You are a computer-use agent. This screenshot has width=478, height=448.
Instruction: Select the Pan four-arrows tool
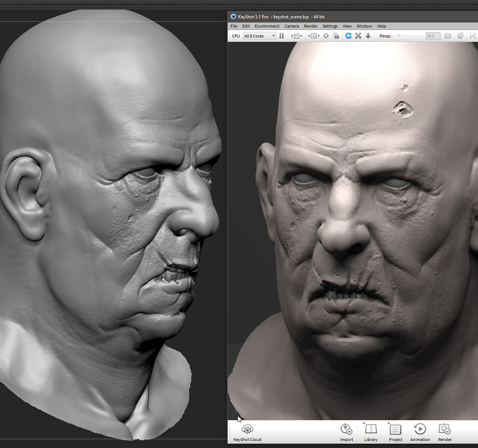click(358, 36)
